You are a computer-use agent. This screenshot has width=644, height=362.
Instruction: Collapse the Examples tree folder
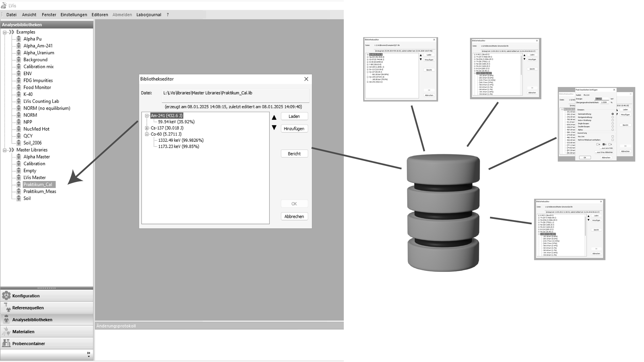tap(5, 32)
